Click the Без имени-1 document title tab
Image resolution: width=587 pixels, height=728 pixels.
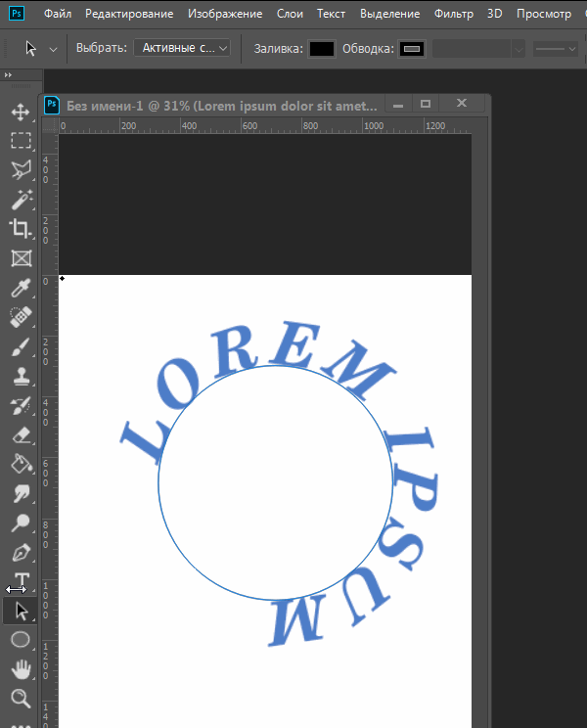[221, 106]
